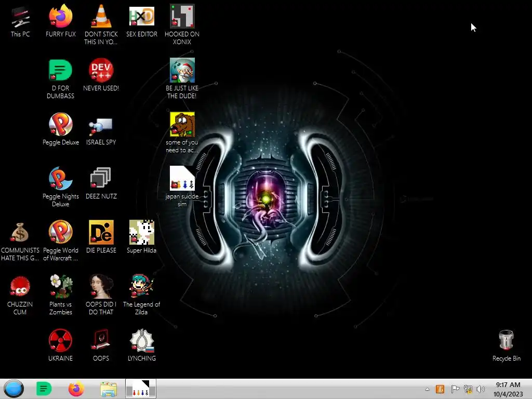Image resolution: width=532 pixels, height=399 pixels.
Task: Select the Firefox shortcut labeled FURRY FUX
Action: (x=61, y=21)
